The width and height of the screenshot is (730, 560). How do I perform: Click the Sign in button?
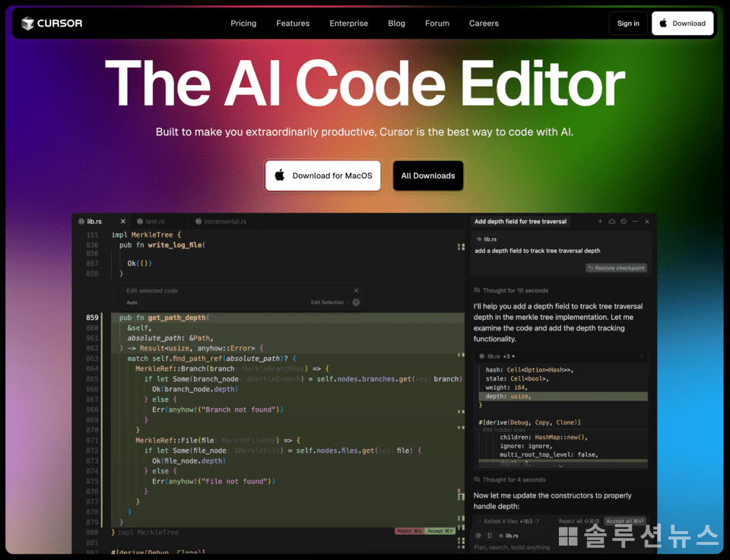628,24
